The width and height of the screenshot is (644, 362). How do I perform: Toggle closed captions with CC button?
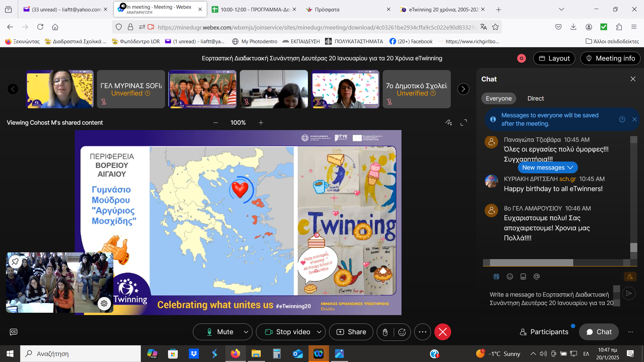pyautogui.click(x=13, y=332)
